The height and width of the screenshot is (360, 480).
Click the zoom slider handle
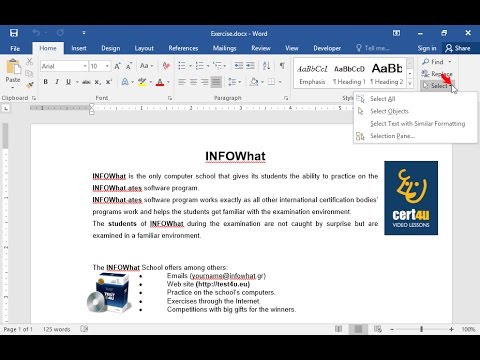421,329
